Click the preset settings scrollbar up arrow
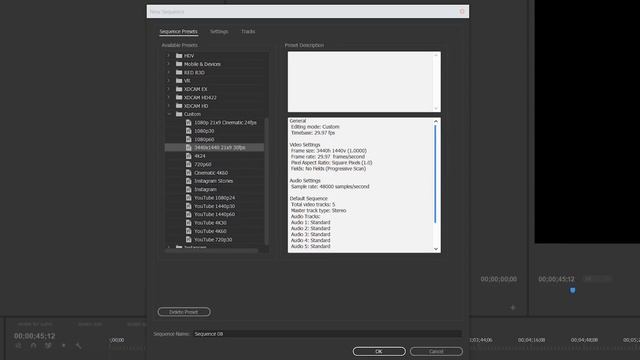 [x=436, y=121]
